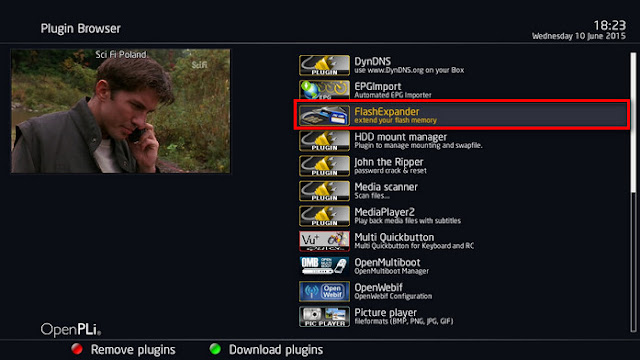The height and width of the screenshot is (360, 640).
Task: Open the OpenWebif icon
Action: click(x=324, y=291)
